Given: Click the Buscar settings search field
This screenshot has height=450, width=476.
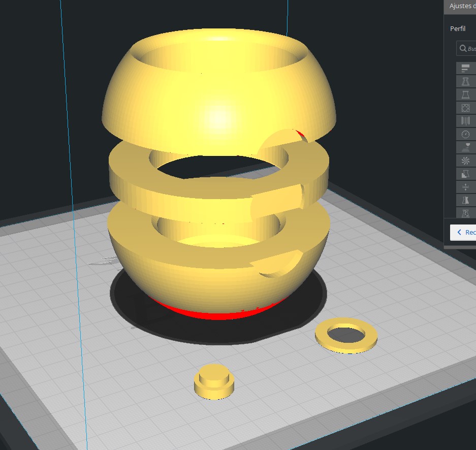Looking at the screenshot, I should point(471,48).
